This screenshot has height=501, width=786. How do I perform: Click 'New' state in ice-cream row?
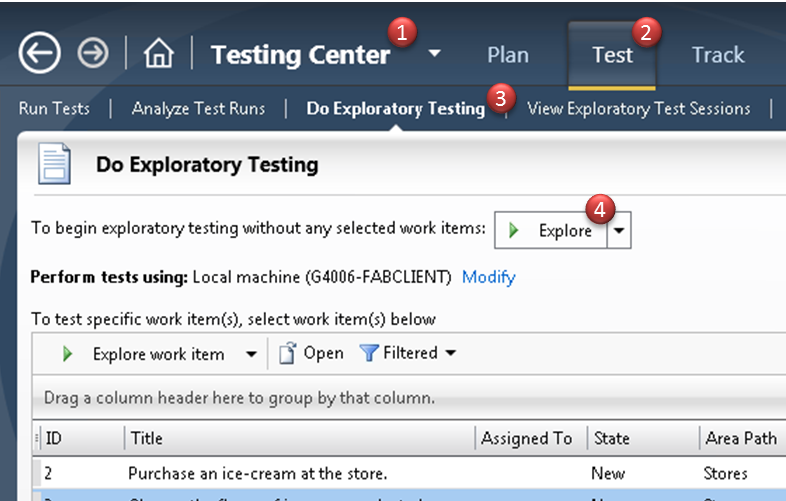pos(608,473)
